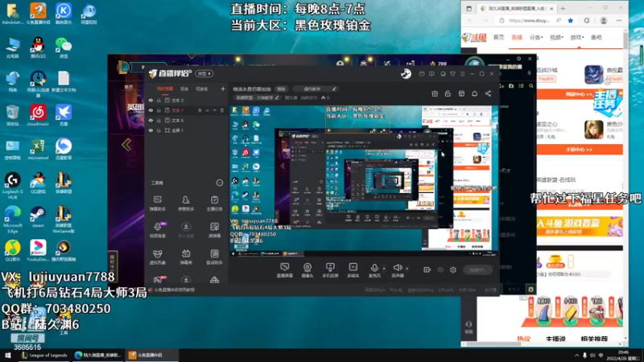The height and width of the screenshot is (362, 644).
Task: Add 手机投屏 phone mirroring source
Action: tap(330, 270)
